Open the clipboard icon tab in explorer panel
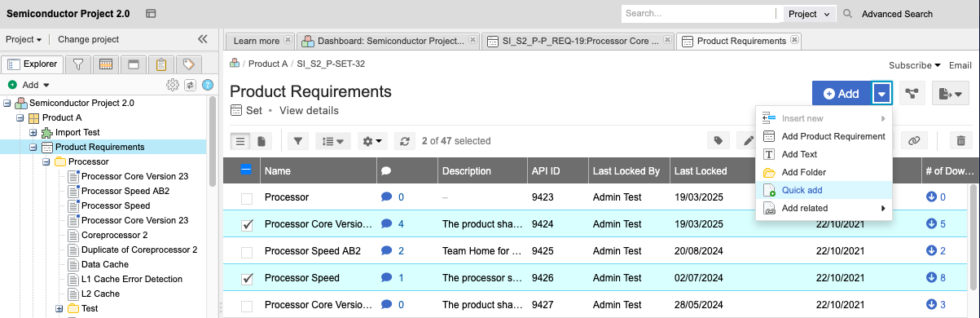This screenshot has height=318, width=980. tap(160, 64)
